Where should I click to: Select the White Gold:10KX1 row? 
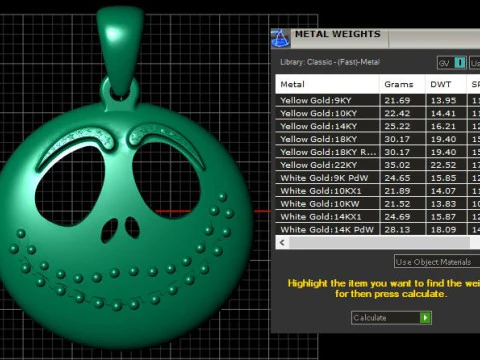[x=378, y=191]
